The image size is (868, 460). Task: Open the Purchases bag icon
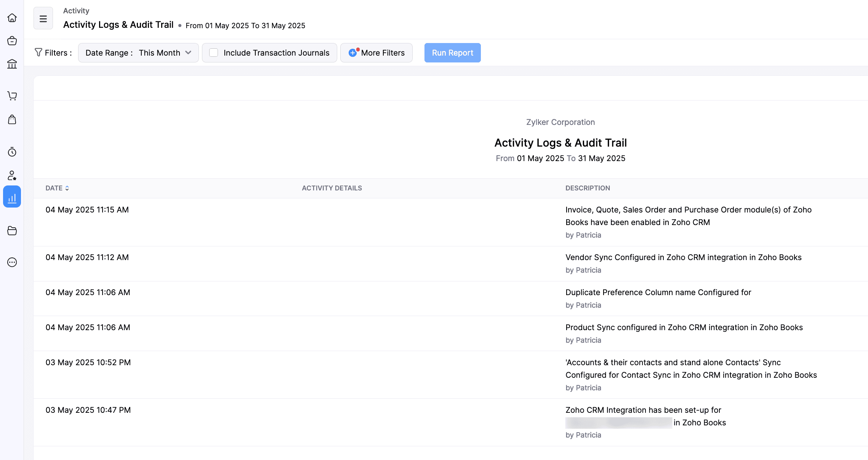coord(12,120)
